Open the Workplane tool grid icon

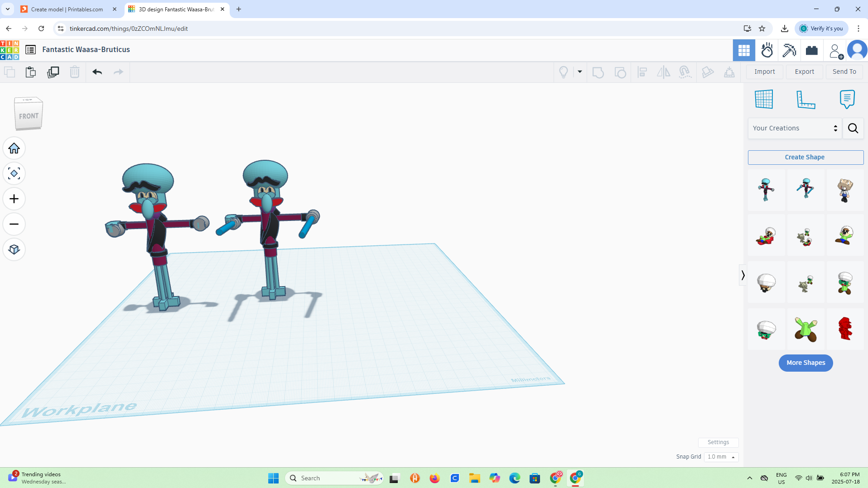click(x=764, y=99)
